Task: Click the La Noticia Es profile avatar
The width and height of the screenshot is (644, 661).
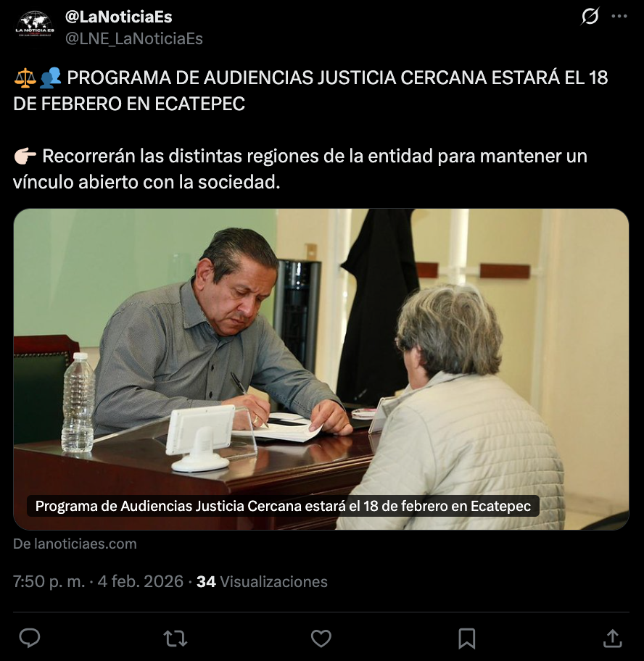Action: (x=35, y=25)
